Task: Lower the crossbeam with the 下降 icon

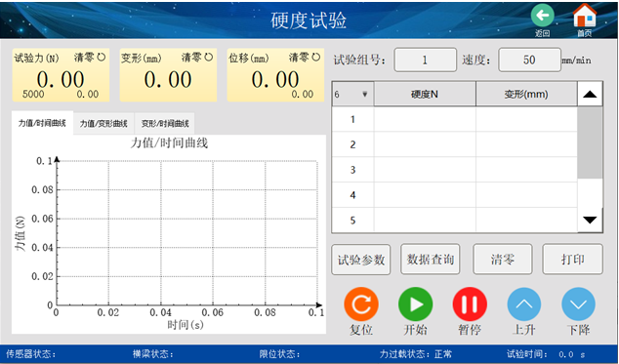Action: tap(578, 304)
